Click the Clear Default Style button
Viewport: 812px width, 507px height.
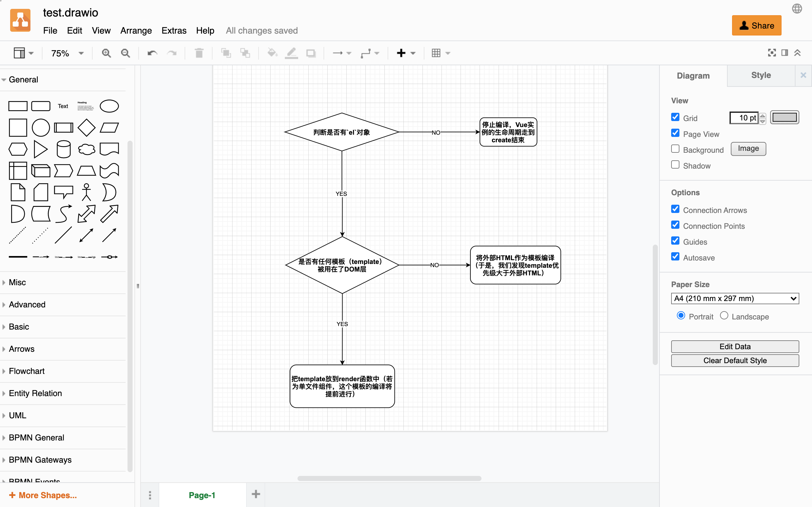coord(735,361)
